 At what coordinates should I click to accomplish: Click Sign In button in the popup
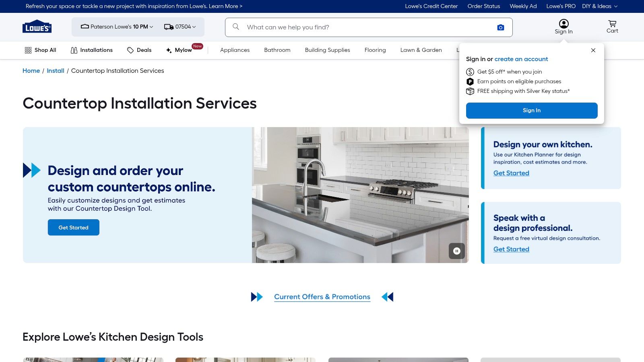tap(531, 110)
